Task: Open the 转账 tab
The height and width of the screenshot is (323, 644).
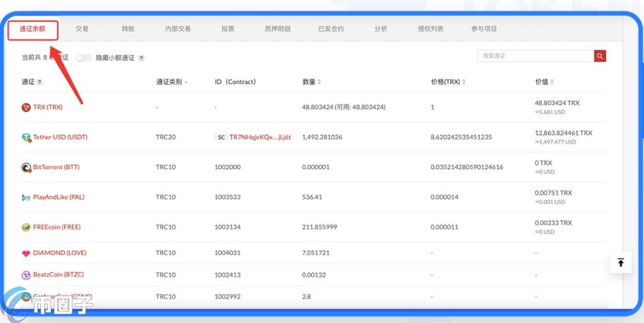Action: click(128, 29)
